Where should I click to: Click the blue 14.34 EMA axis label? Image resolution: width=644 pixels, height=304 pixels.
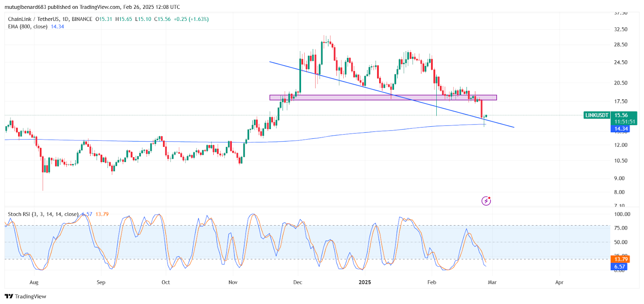[x=621, y=129]
